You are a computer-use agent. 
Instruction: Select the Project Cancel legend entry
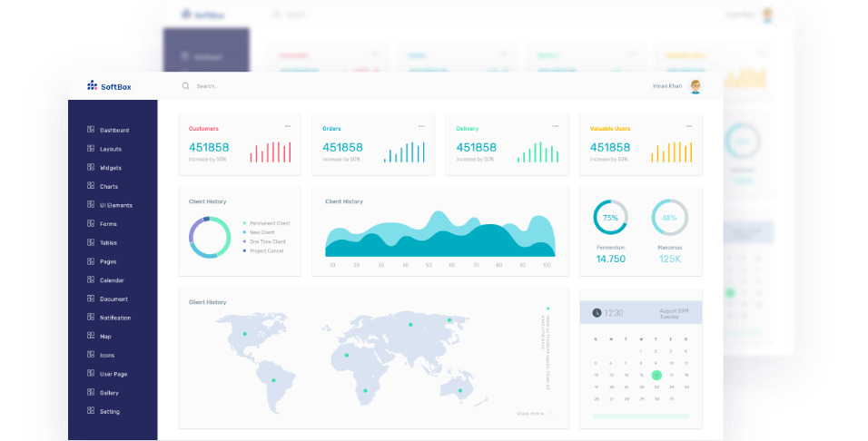click(x=263, y=251)
